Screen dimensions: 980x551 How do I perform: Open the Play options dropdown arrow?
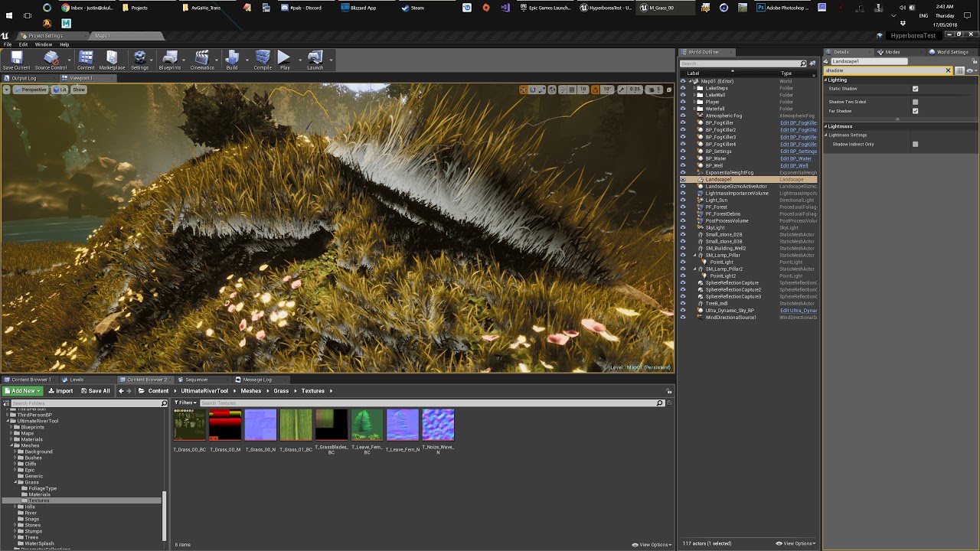(x=299, y=59)
